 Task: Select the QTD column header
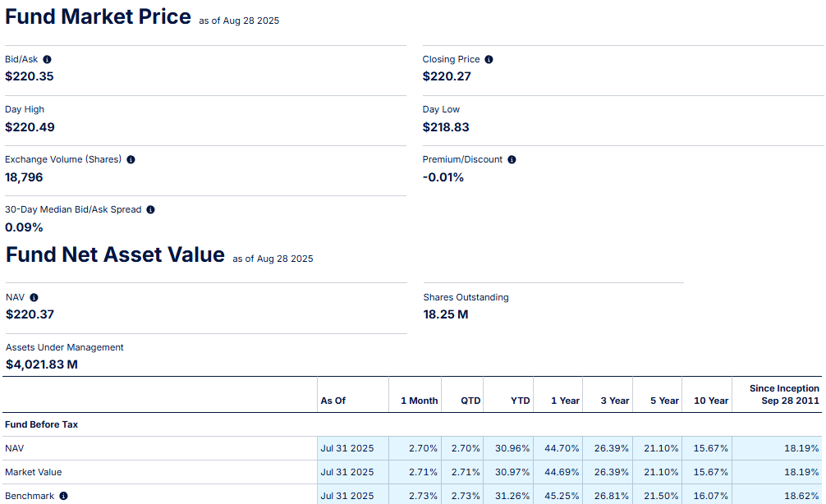470,401
